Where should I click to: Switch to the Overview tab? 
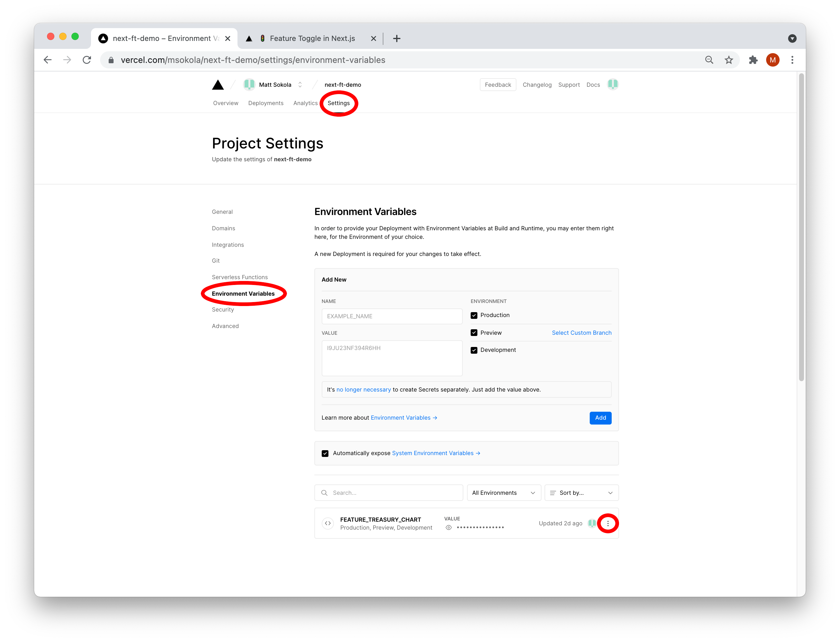coord(225,103)
